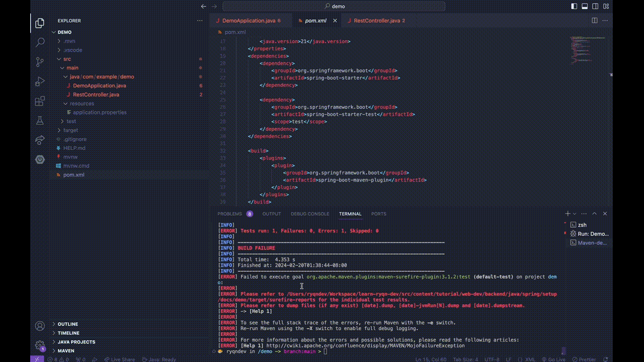Click the command center search box showing demo
The height and width of the screenshot is (362, 644).
tap(334, 7)
